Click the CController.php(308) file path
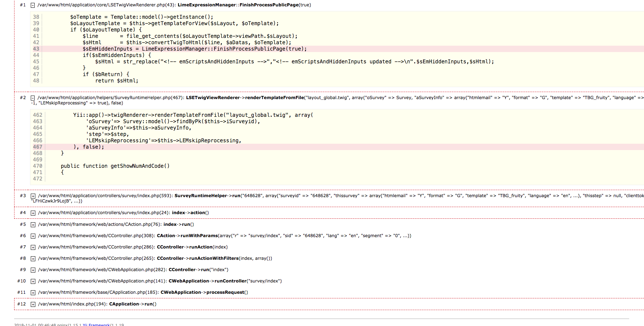 96,236
